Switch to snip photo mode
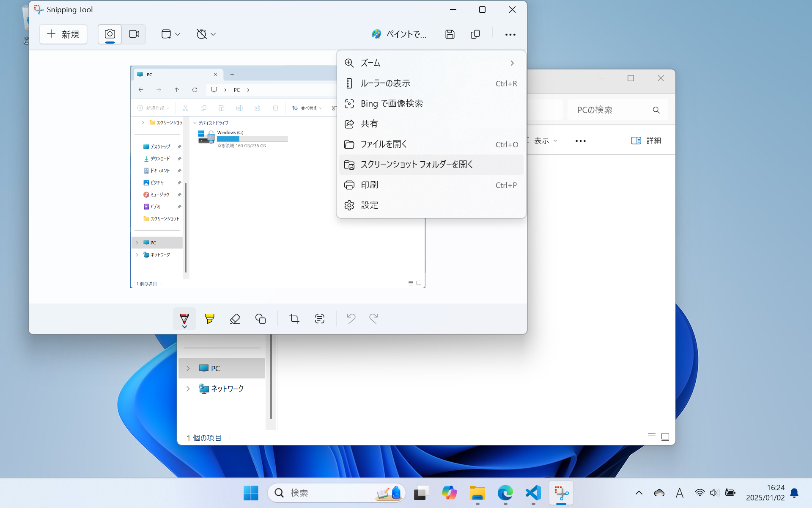Viewport: 812px width, 508px height. coord(110,34)
